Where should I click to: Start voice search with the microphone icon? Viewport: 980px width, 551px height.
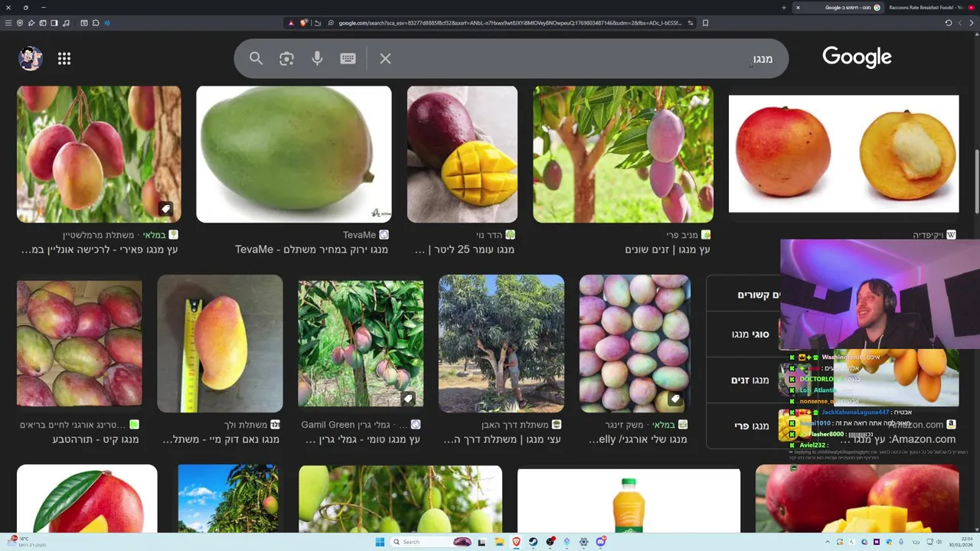(x=317, y=58)
